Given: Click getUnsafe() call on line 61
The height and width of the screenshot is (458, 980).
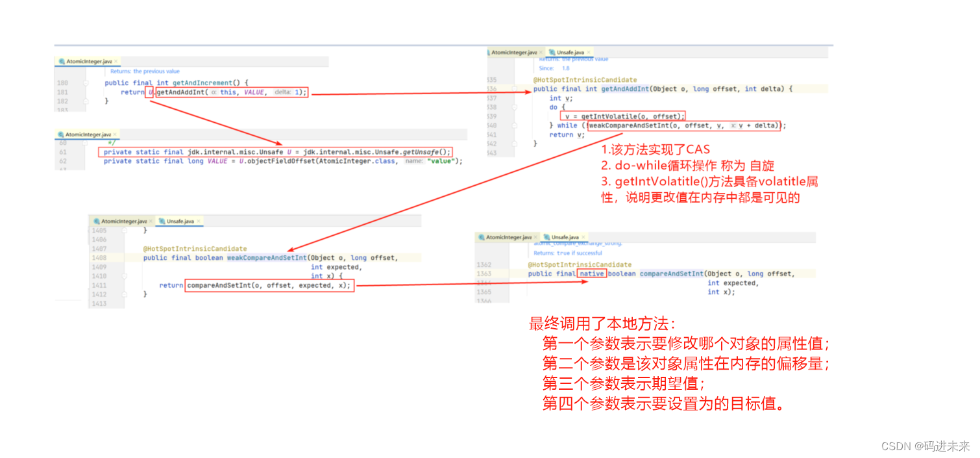Looking at the screenshot, I should pos(424,152).
